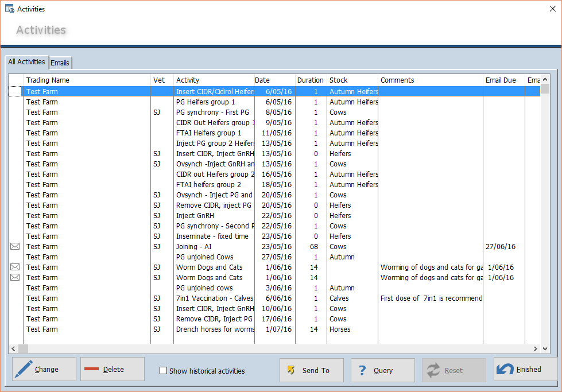Viewport: 562px width, 392px height.
Task: Click the list scroll up arrow
Action: pyautogui.click(x=545, y=80)
